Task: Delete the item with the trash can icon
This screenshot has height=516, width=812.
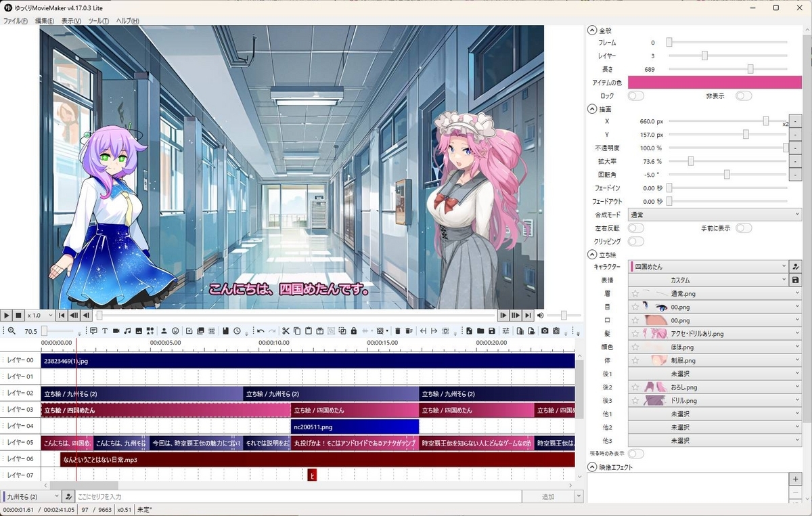Action: click(397, 331)
